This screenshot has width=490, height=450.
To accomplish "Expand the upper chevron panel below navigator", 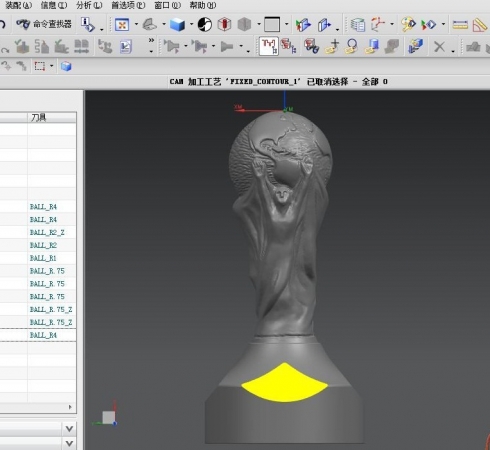I will (69, 429).
